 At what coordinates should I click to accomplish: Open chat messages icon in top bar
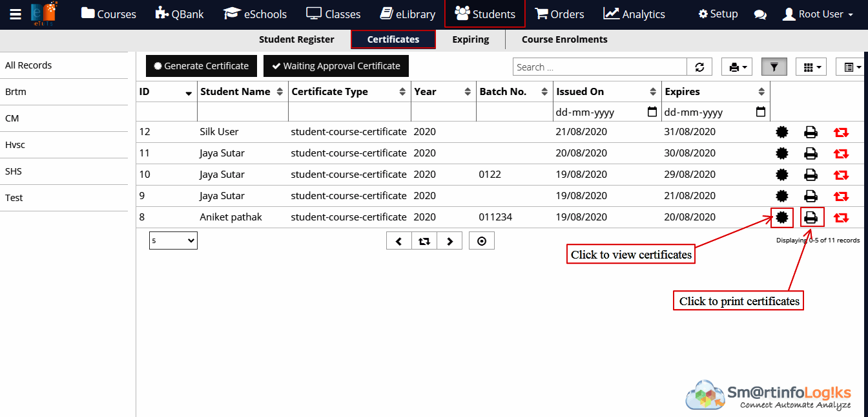(760, 14)
